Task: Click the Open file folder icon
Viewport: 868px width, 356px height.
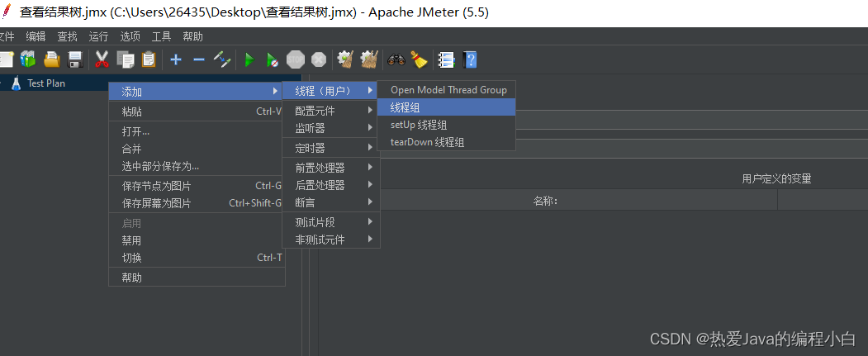Action: tap(52, 59)
